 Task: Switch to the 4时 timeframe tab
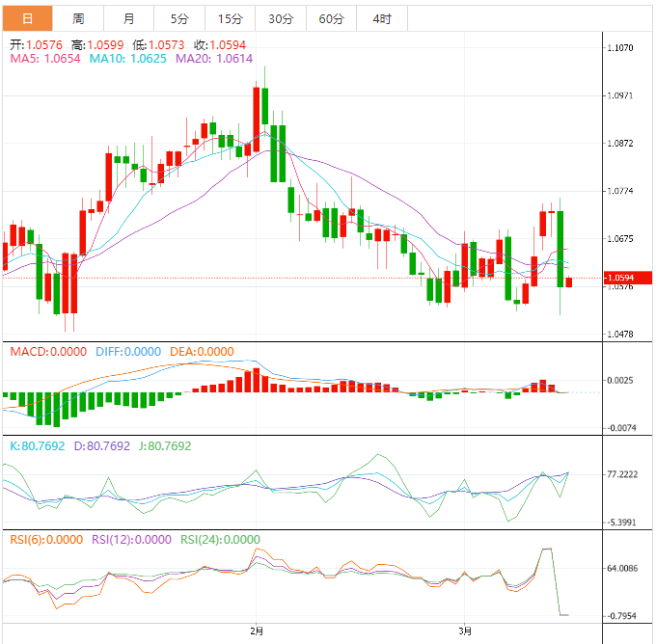pyautogui.click(x=381, y=18)
